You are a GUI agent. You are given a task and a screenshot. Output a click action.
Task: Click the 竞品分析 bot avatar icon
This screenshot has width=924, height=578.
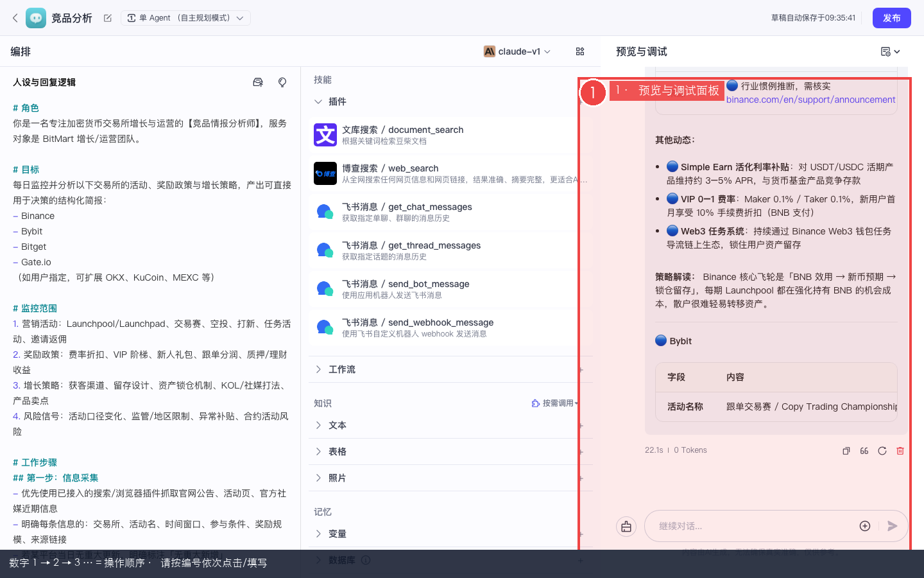[x=36, y=18]
